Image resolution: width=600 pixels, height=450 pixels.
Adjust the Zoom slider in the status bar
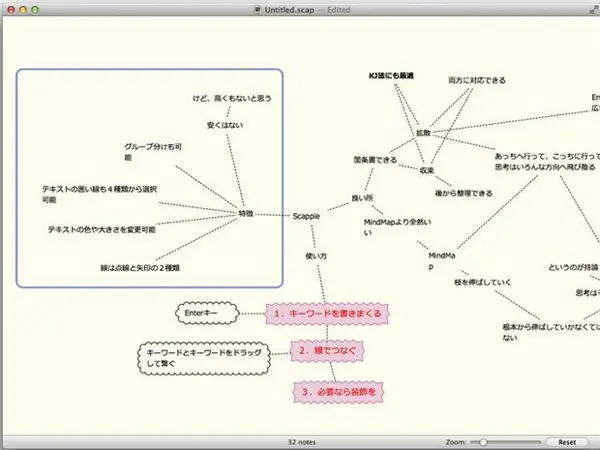[x=505, y=442]
